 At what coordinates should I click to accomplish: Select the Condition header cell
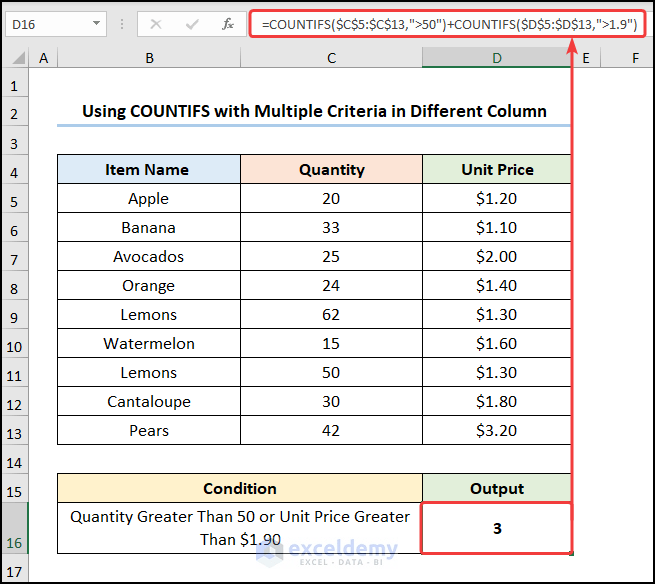tap(240, 488)
